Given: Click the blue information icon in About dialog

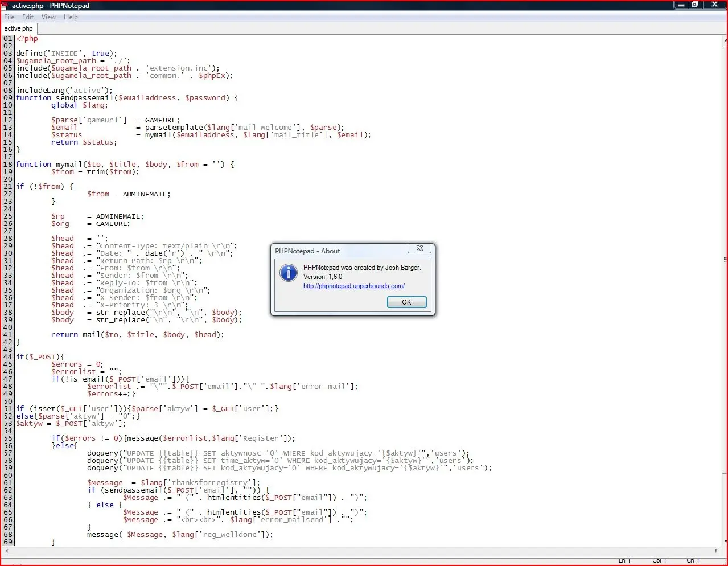Looking at the screenshot, I should 289,273.
